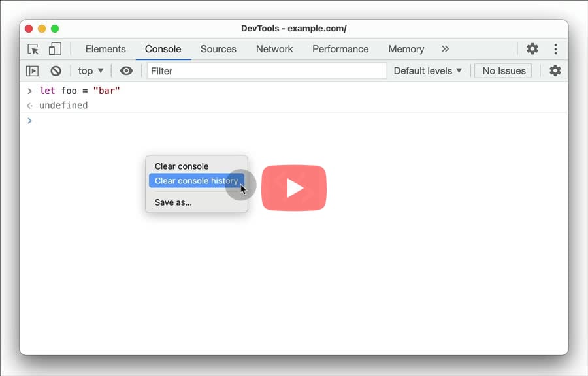Switch to the Elements tab

click(x=105, y=49)
